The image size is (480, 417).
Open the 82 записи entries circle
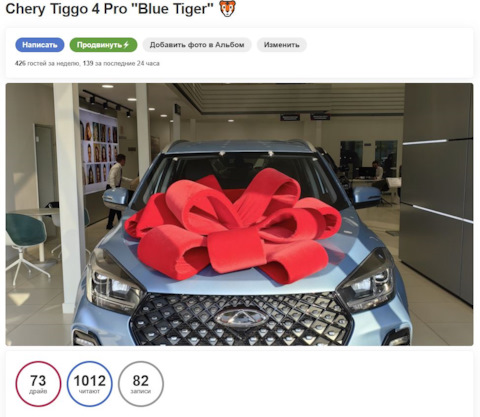click(141, 384)
